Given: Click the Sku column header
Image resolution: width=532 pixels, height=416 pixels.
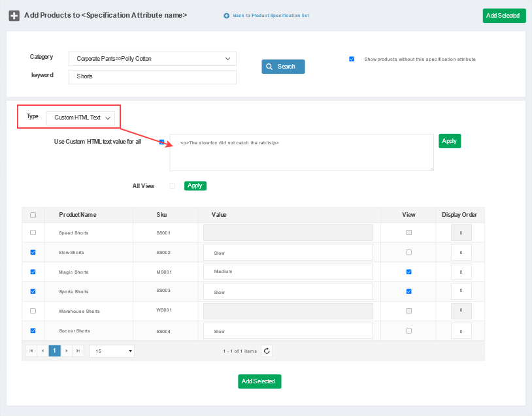Looking at the screenshot, I should tap(161, 214).
